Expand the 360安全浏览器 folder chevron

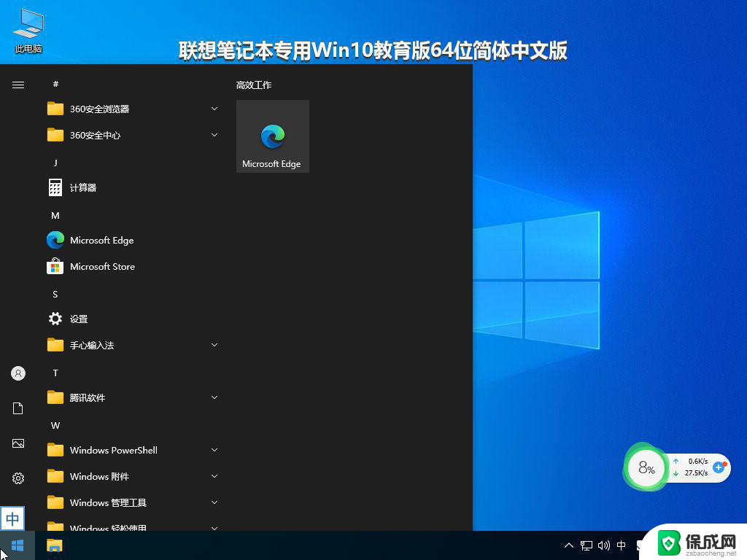pos(214,109)
